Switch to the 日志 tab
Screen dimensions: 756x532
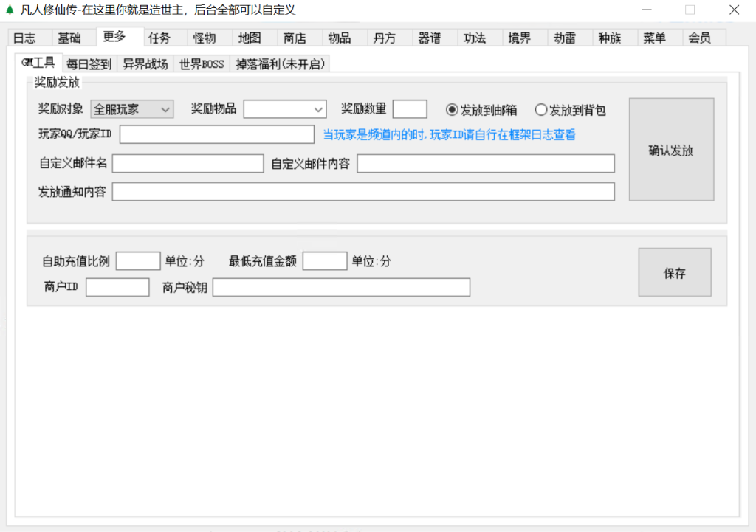pos(25,38)
